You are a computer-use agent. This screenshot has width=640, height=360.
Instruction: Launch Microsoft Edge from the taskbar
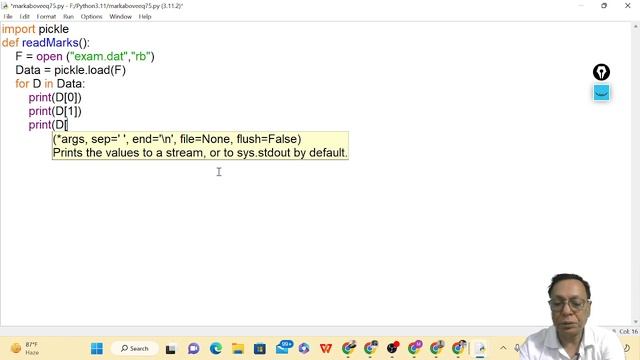click(216, 349)
